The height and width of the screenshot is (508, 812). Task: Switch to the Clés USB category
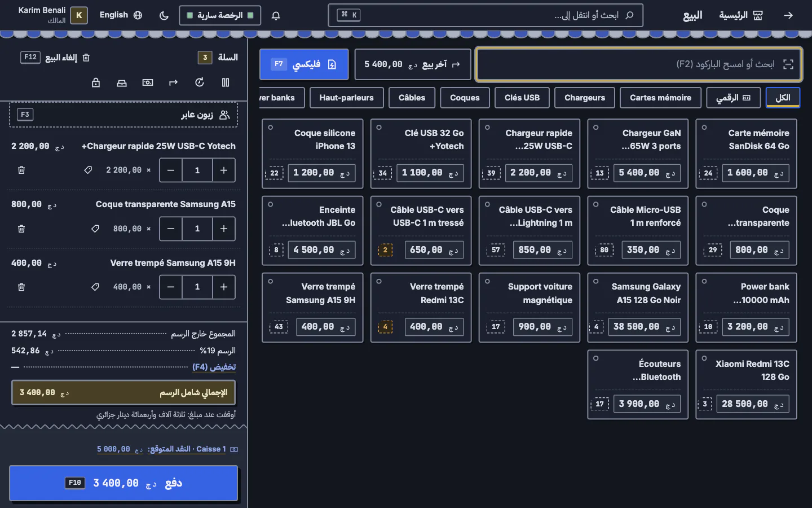[522, 98]
